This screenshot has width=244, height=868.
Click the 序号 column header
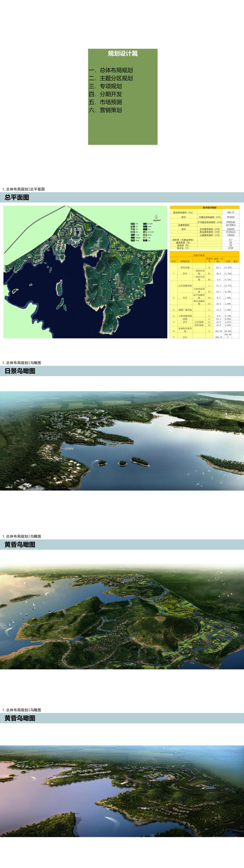pyautogui.click(x=174, y=262)
